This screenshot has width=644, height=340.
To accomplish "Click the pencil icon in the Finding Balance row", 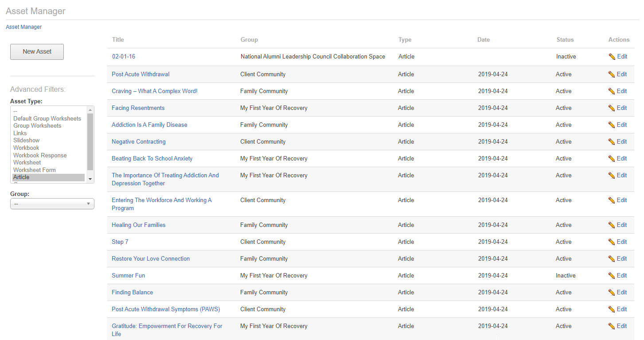I will point(612,293).
